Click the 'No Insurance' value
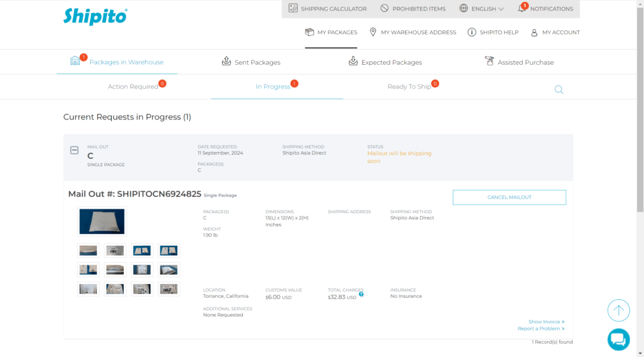644x357 pixels. point(406,296)
